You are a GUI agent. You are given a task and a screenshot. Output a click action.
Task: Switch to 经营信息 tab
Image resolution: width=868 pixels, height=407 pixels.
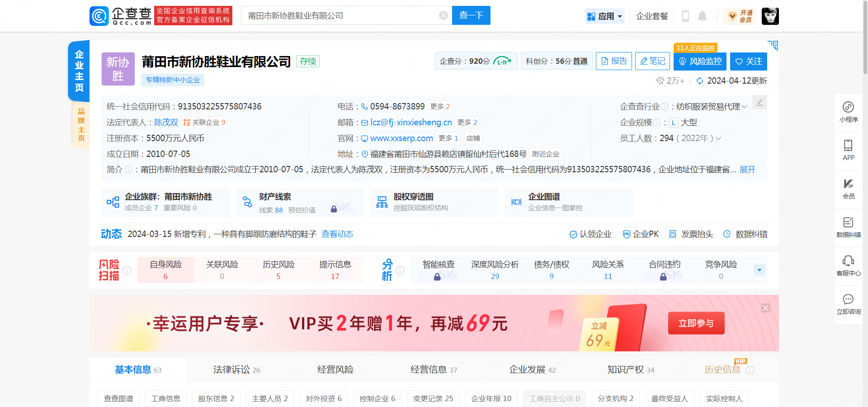click(x=434, y=370)
